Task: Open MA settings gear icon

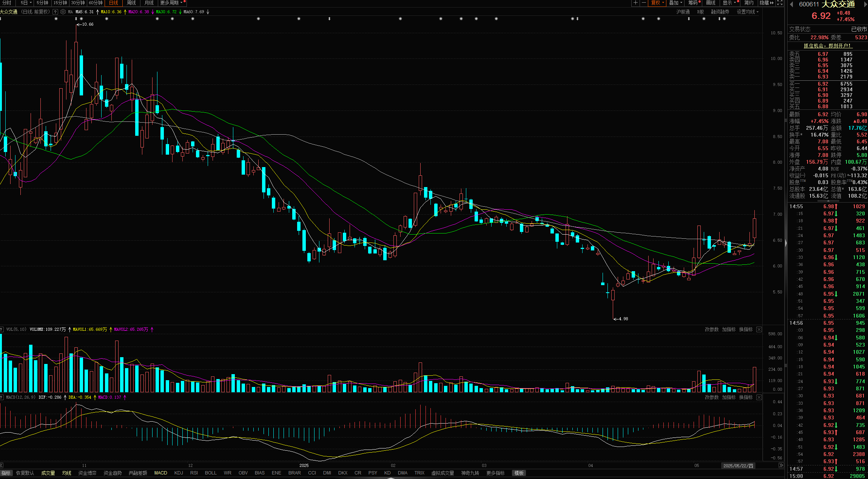Action: click(63, 12)
